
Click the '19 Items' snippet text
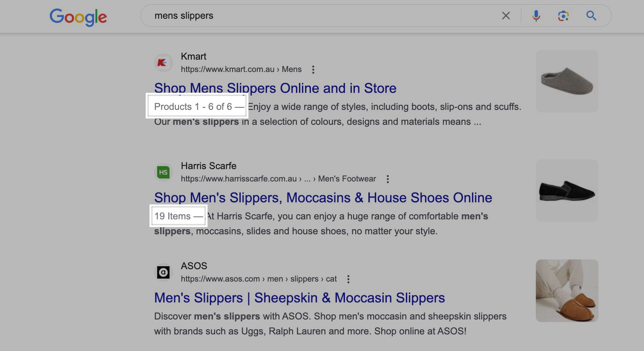(x=172, y=216)
